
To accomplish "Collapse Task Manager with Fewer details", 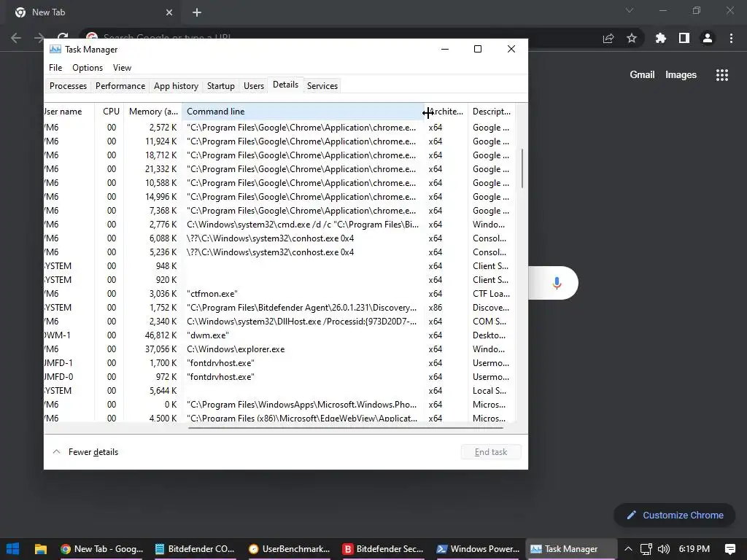I will [x=85, y=452].
